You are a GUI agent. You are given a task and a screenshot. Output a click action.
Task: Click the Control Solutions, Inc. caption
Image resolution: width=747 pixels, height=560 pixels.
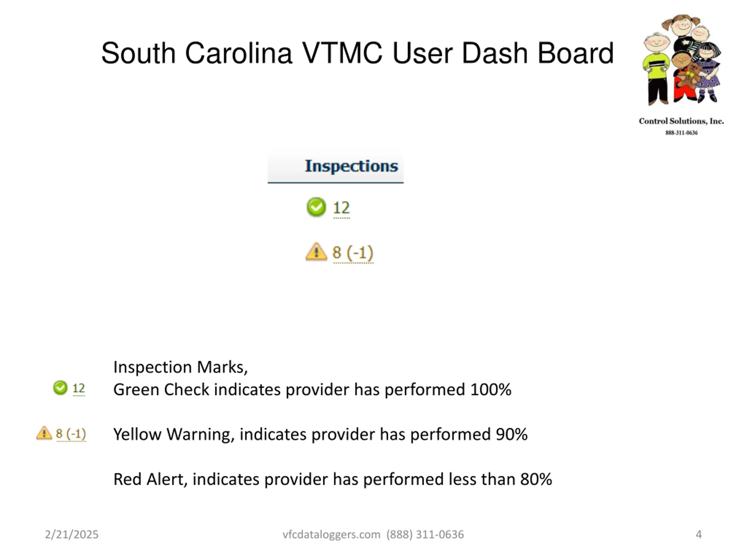click(681, 121)
